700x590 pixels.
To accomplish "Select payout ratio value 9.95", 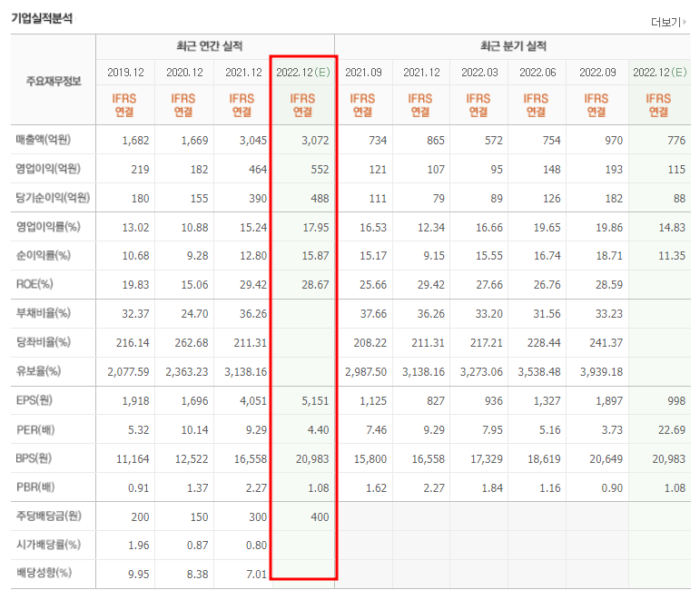I will pyautogui.click(x=138, y=574).
